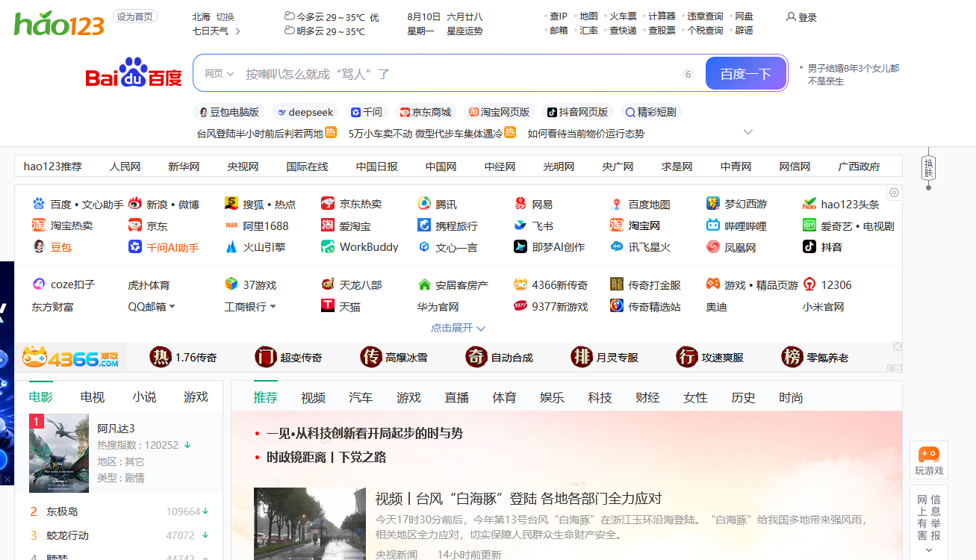Open the 即梦AI创作 icon
The image size is (976, 560).
tap(520, 247)
